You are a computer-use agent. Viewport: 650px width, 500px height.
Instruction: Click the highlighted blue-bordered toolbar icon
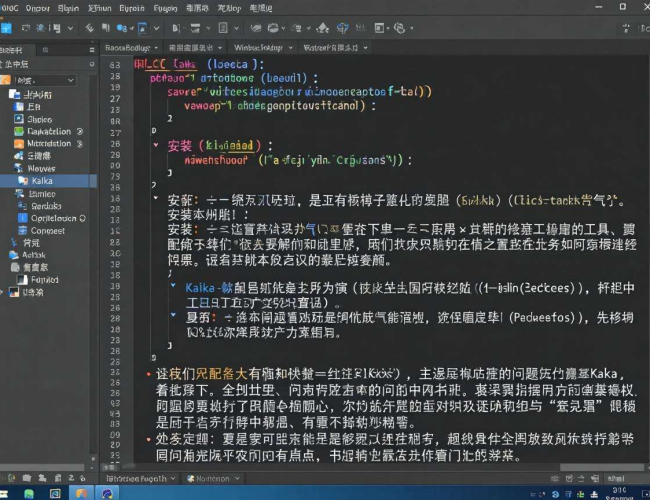tap(143, 28)
